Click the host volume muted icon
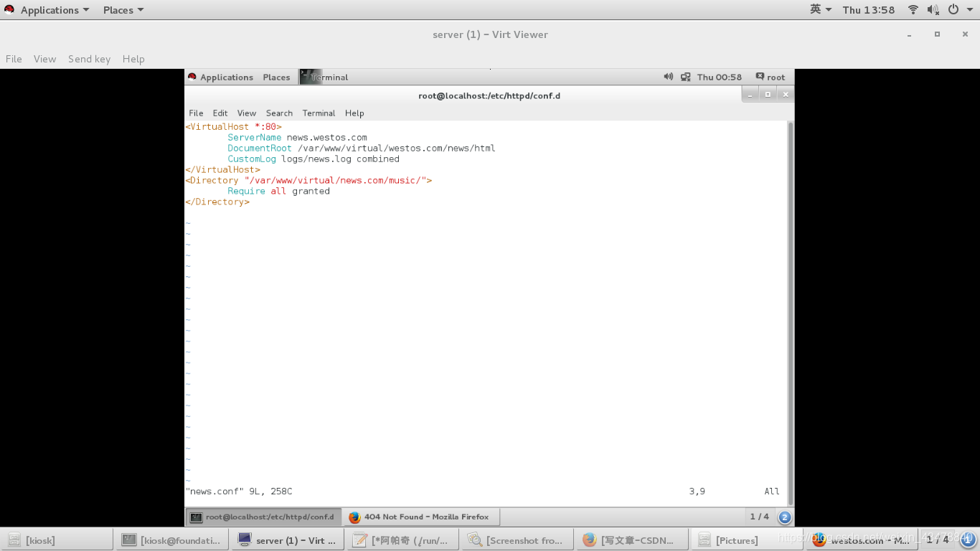Viewport: 980px width, 551px height. pos(933,10)
